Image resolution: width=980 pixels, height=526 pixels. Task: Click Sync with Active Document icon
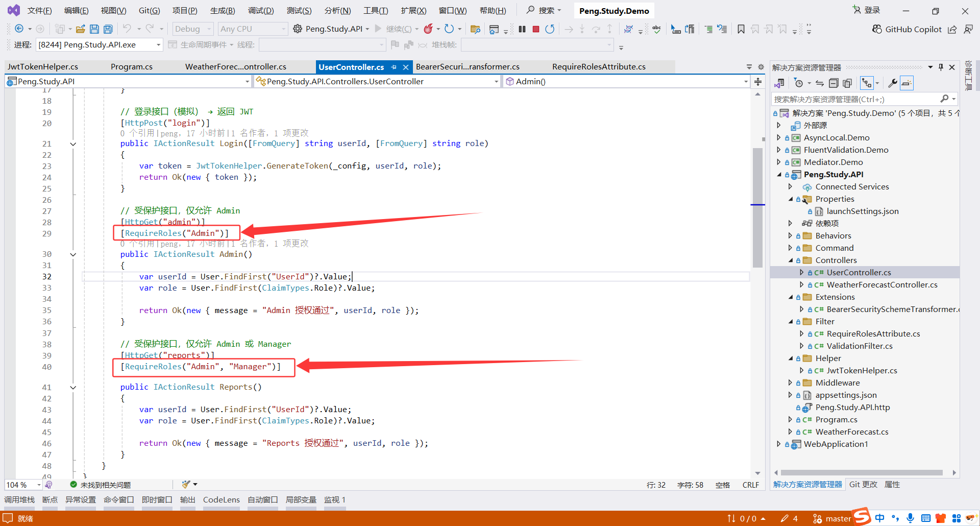pyautogui.click(x=820, y=83)
